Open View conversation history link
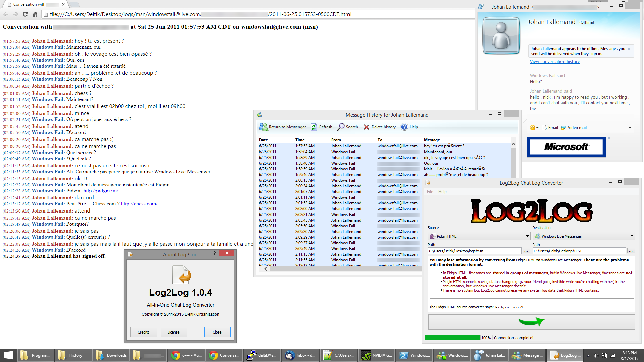644x362 pixels. pos(554,62)
